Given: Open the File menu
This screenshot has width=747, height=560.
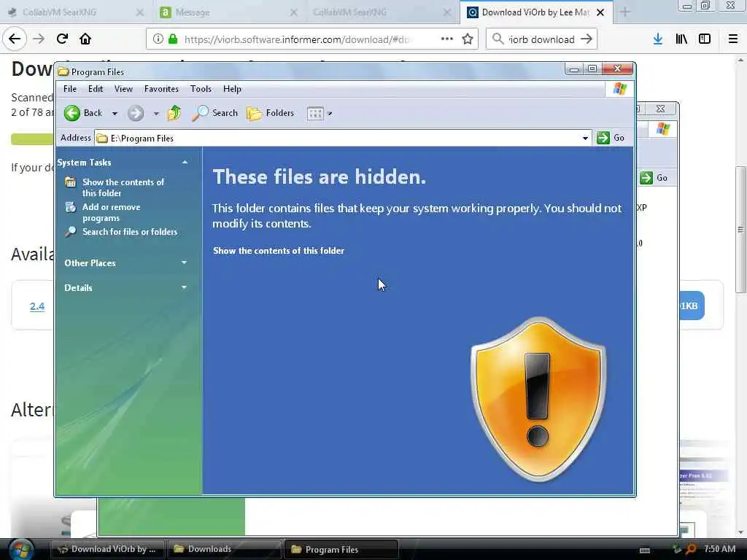Looking at the screenshot, I should 69,88.
